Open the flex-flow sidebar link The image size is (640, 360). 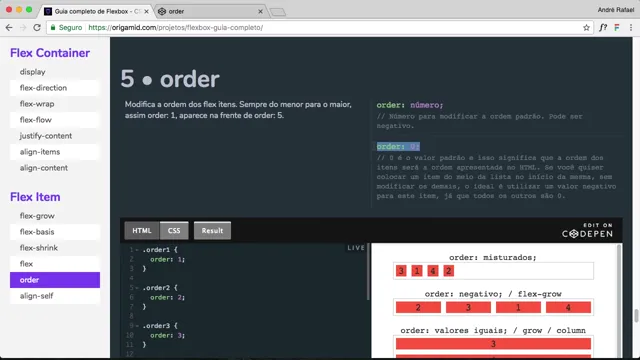pos(55,120)
